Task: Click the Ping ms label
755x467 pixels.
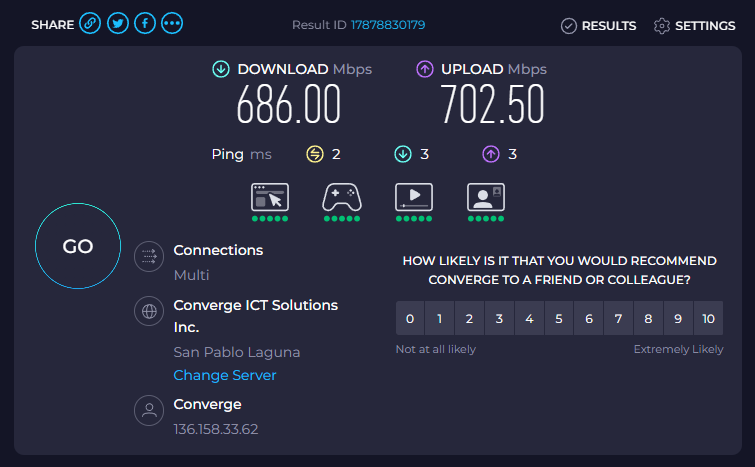Action: pyautogui.click(x=242, y=155)
